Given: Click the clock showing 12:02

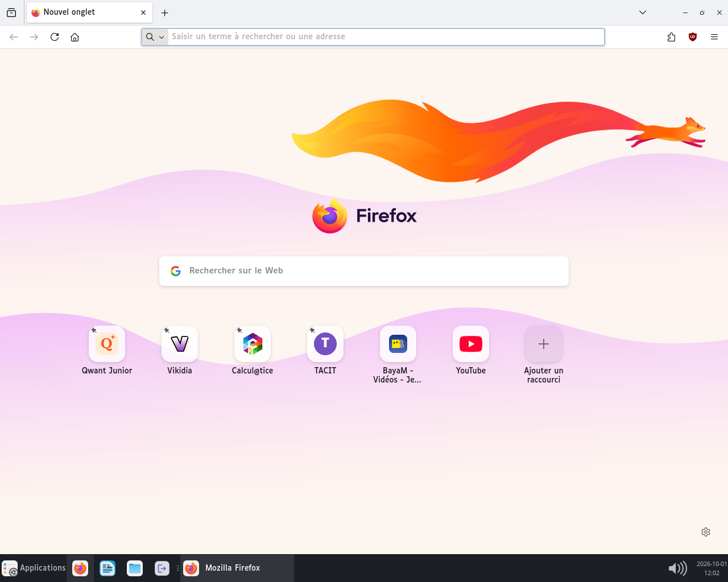Looking at the screenshot, I should click(x=712, y=568).
